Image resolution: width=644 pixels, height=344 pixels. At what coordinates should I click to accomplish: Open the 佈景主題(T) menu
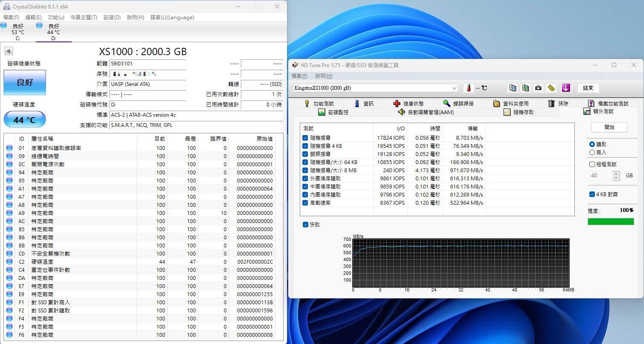84,18
